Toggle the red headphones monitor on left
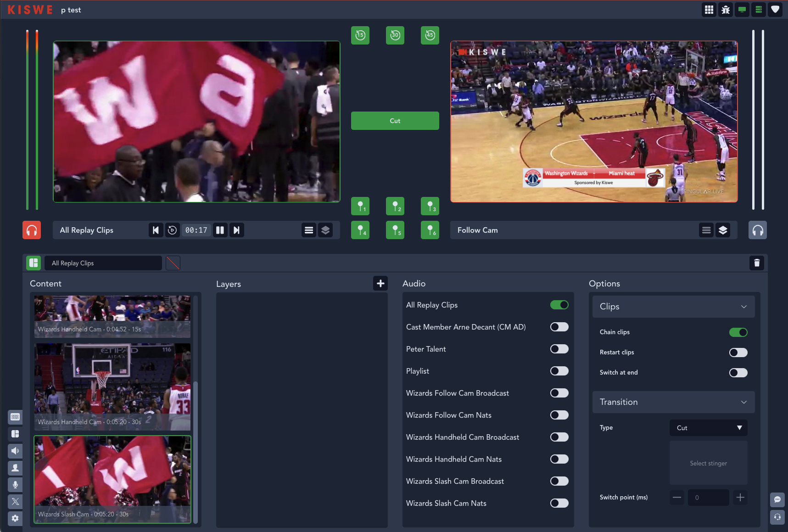Screen dimensions: 788x532 [x=32, y=230]
